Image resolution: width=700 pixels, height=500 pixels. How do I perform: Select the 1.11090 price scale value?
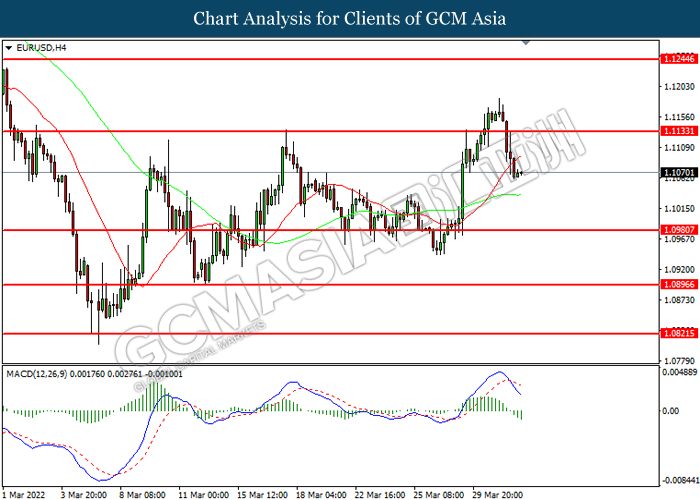click(679, 148)
